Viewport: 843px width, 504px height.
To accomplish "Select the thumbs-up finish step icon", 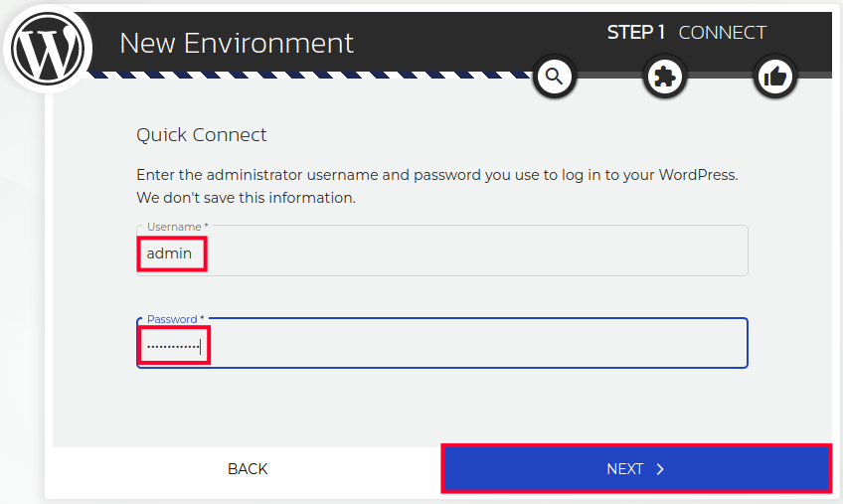I will click(775, 77).
